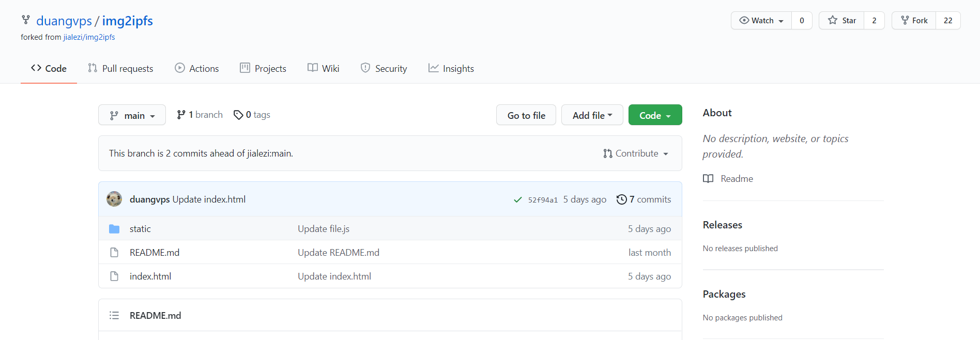Open the green Code dropdown
Screen dimensions: 980x340
point(655,115)
